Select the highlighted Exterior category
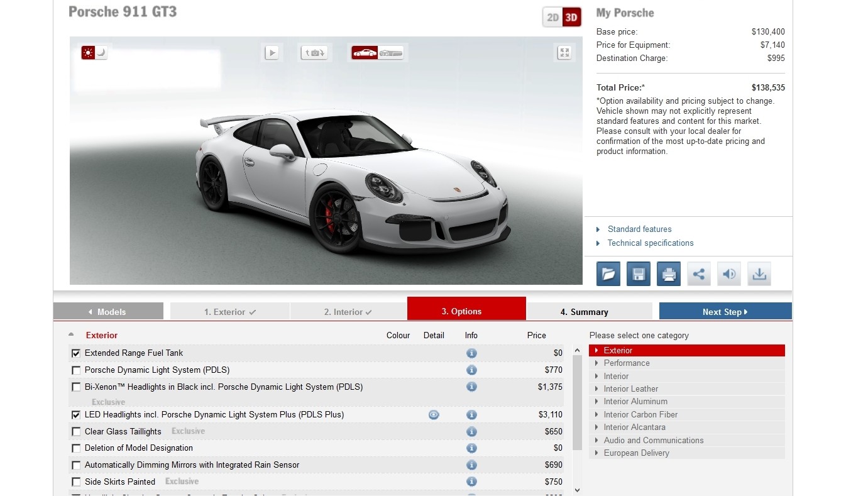Image resolution: width=868 pixels, height=496 pixels. (687, 350)
